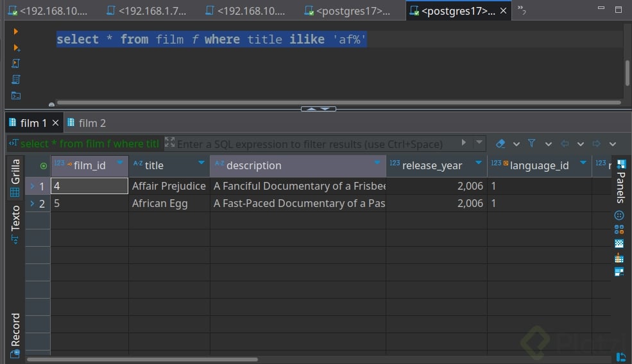The width and height of the screenshot is (632, 364).
Task: Open filter history dropdown arrow
Action: (x=479, y=142)
